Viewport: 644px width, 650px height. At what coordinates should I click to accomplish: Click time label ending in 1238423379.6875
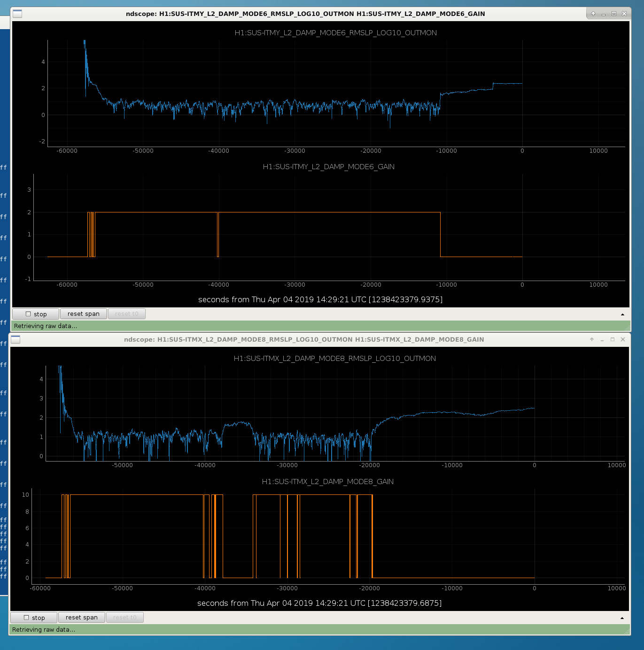pos(319,603)
